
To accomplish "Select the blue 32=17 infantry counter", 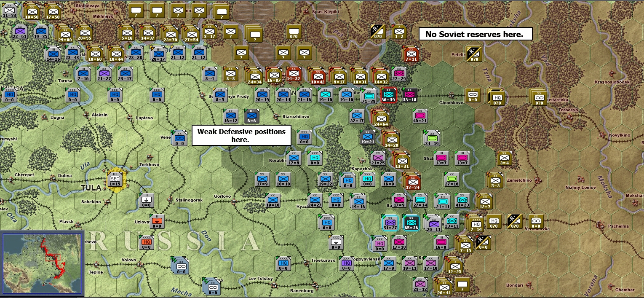I will [x=357, y=116].
